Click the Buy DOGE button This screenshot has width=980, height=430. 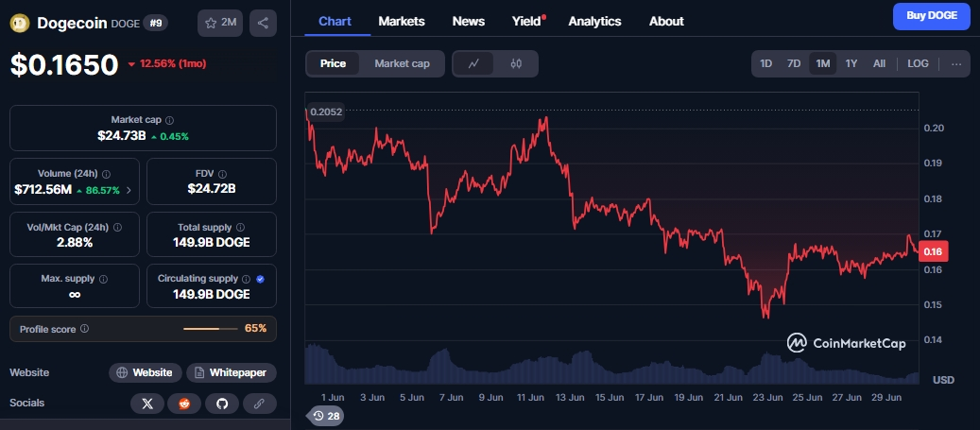(931, 16)
